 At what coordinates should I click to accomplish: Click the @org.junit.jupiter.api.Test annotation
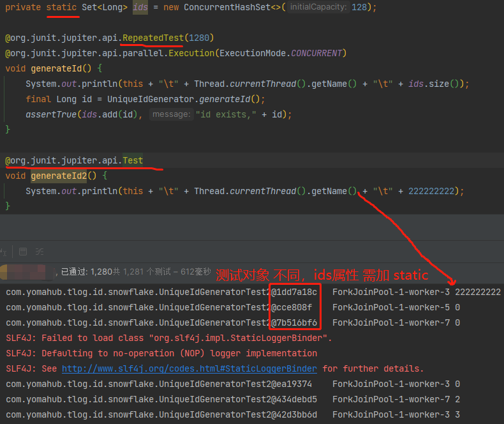click(x=74, y=160)
